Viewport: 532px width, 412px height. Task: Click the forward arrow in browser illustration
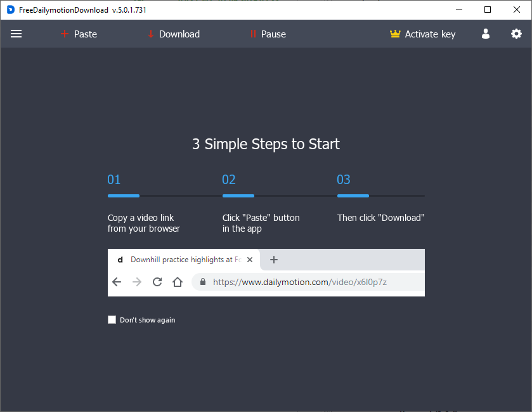point(137,282)
